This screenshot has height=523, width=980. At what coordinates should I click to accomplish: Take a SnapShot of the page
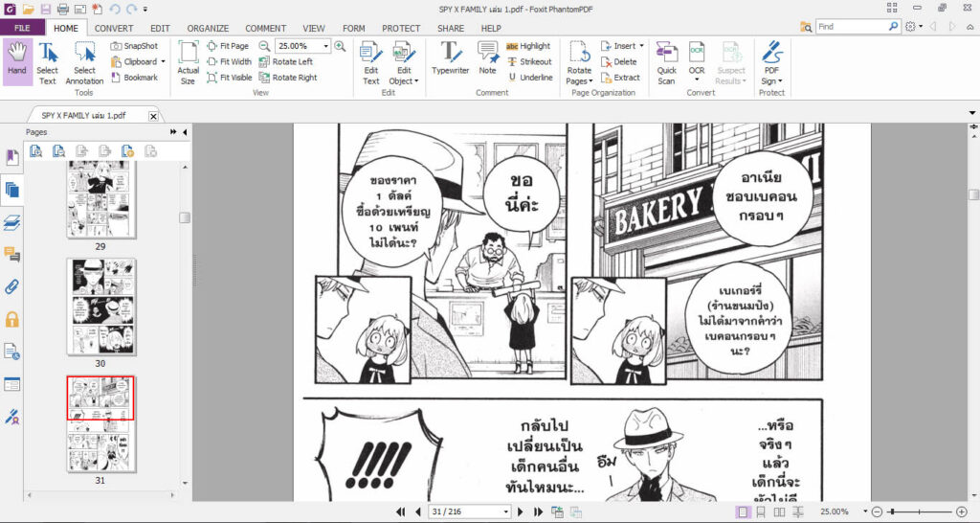[x=134, y=46]
